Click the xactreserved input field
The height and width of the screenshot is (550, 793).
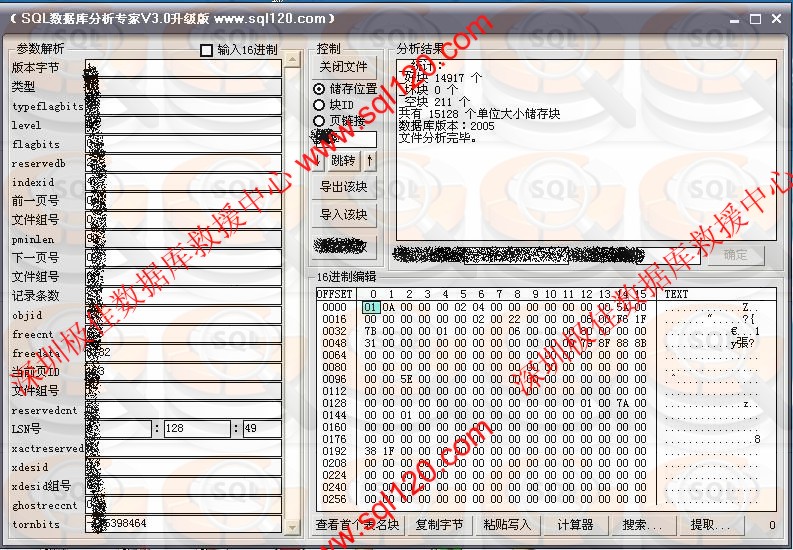(183, 448)
